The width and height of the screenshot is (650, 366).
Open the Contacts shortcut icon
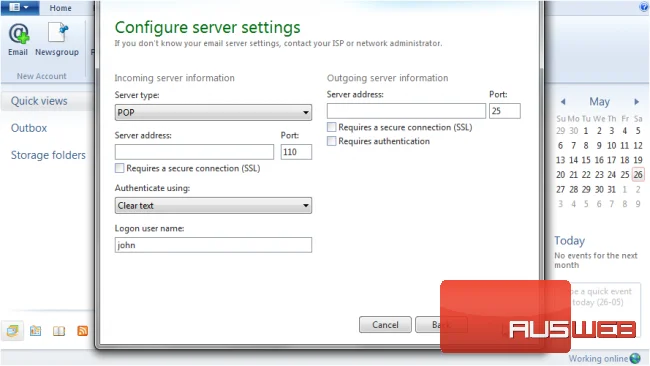click(59, 331)
